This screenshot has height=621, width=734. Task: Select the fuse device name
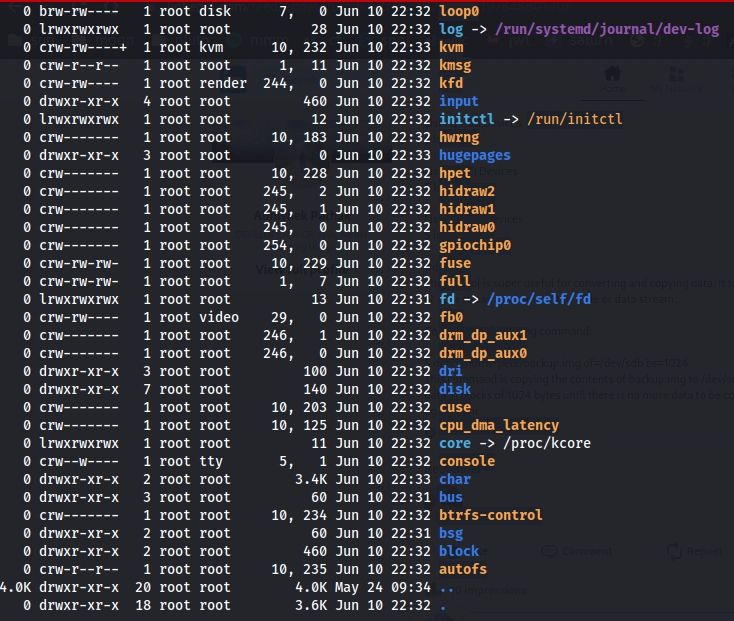click(455, 263)
